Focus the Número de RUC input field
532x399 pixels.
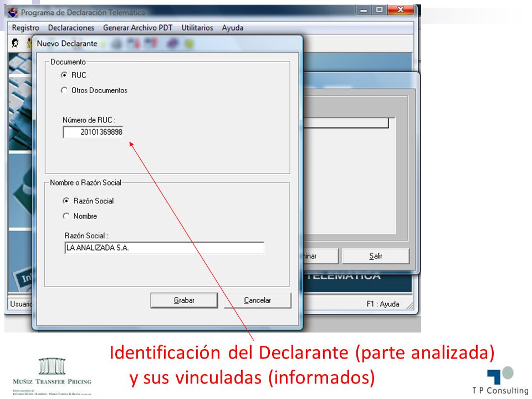tap(93, 132)
